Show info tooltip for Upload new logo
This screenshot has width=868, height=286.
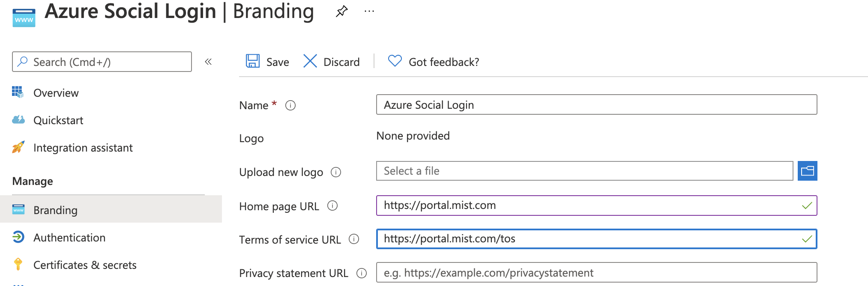point(336,172)
